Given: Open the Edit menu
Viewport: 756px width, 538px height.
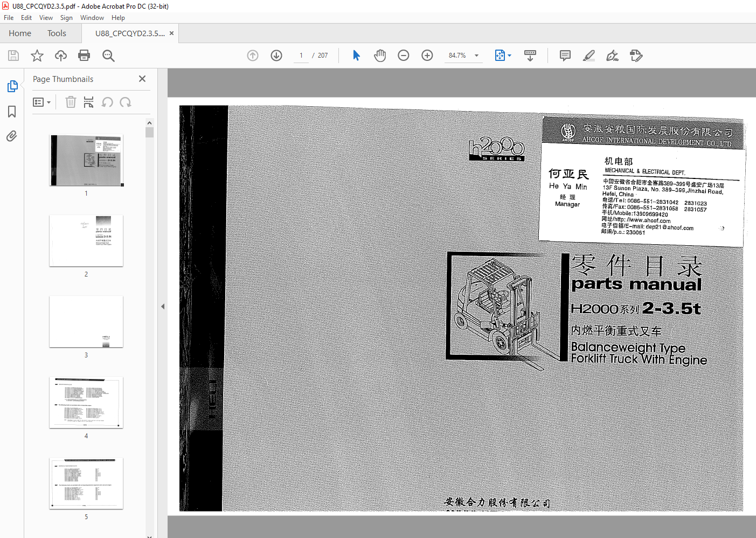Looking at the screenshot, I should coord(26,18).
